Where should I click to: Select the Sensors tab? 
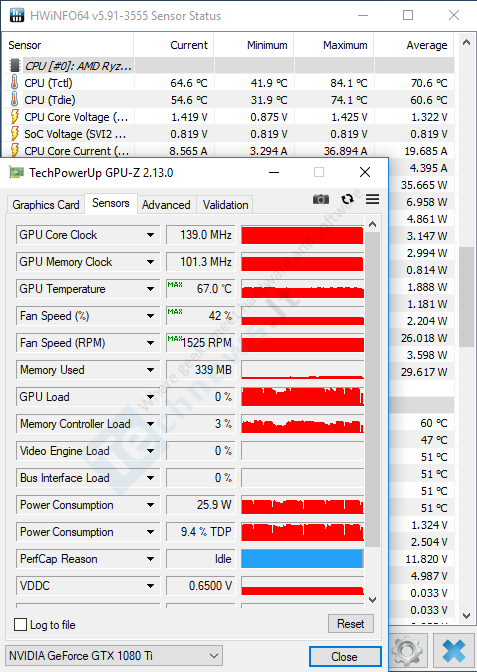(x=111, y=203)
